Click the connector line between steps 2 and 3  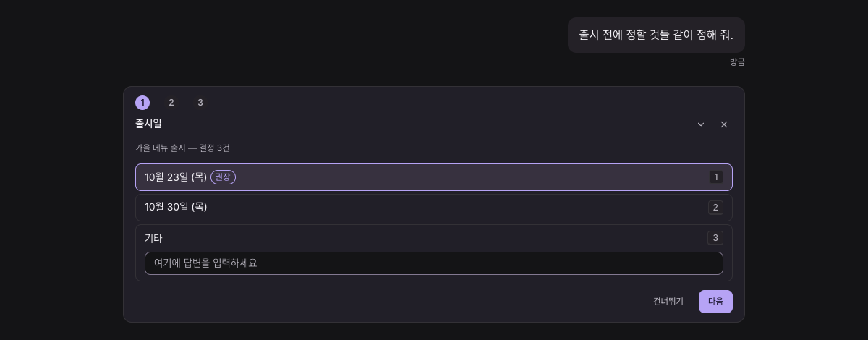click(x=186, y=103)
